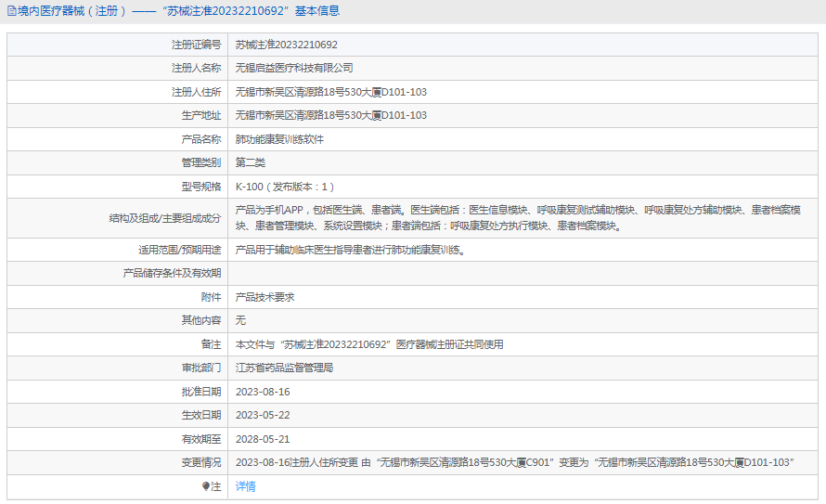Click the 产品储存条件及有效期 label

click(x=172, y=273)
